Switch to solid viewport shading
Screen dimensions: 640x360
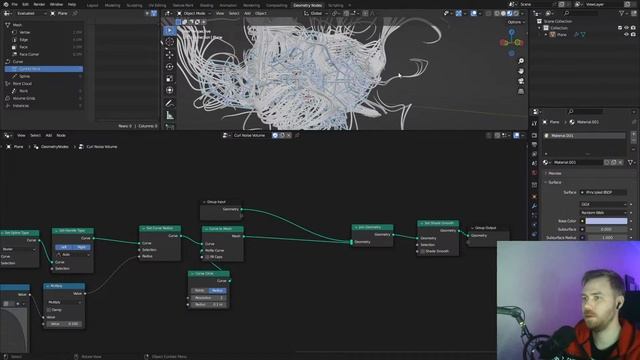(x=503, y=13)
